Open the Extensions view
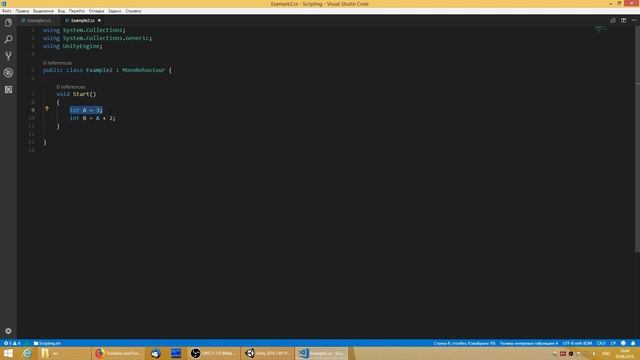640x360 pixels. [8, 89]
